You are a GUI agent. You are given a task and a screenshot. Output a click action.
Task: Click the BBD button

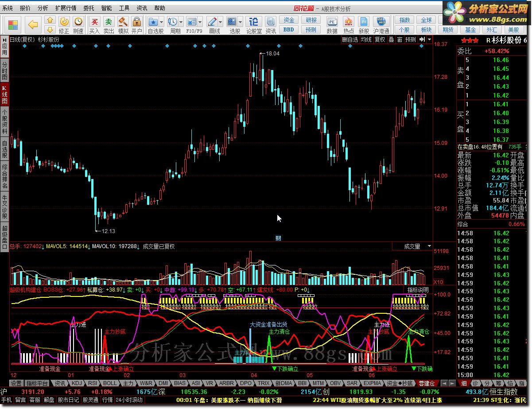click(x=289, y=30)
